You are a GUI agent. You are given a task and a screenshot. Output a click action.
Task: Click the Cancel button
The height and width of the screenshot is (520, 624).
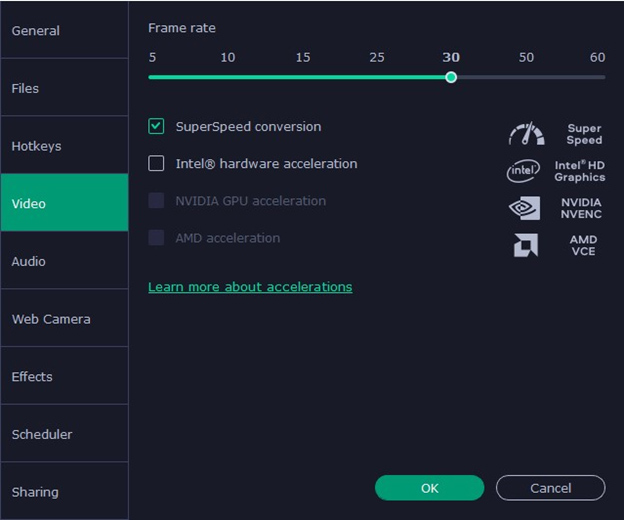[x=550, y=488]
